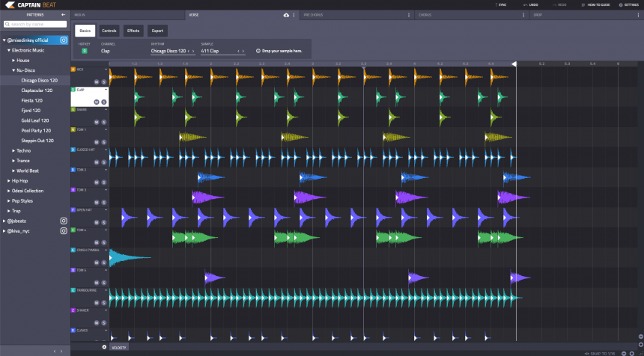This screenshot has width=644, height=356.
Task: Solo the Clap channel
Action: (104, 100)
